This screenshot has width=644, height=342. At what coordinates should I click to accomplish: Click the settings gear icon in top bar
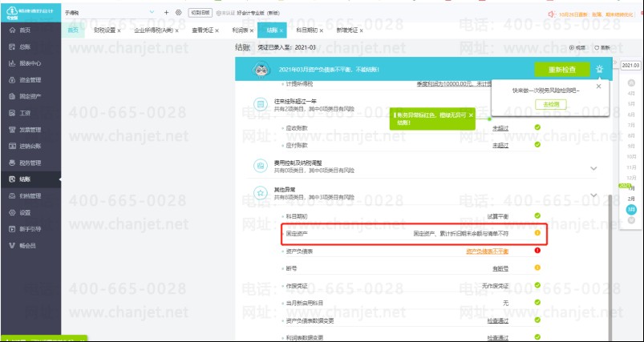point(178,13)
